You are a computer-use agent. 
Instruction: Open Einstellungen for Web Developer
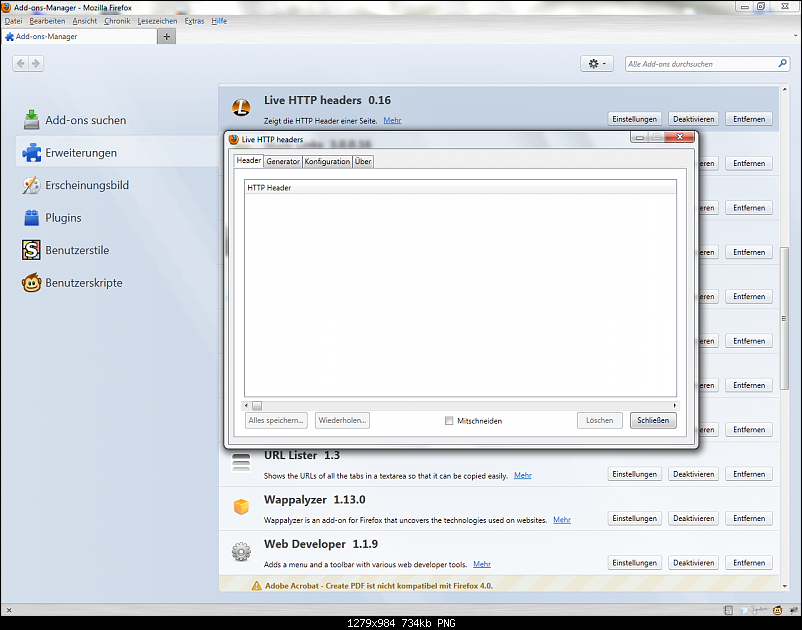(x=635, y=563)
